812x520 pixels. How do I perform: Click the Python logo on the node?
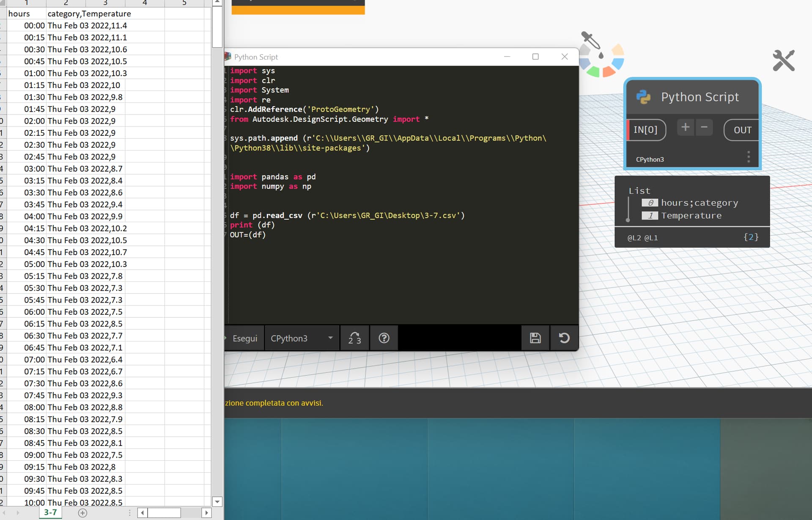[x=643, y=97]
